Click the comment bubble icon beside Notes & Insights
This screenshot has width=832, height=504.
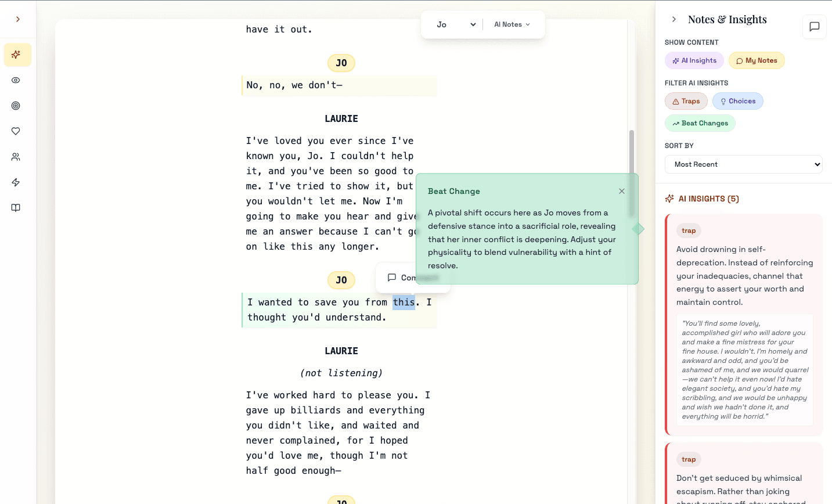click(814, 27)
